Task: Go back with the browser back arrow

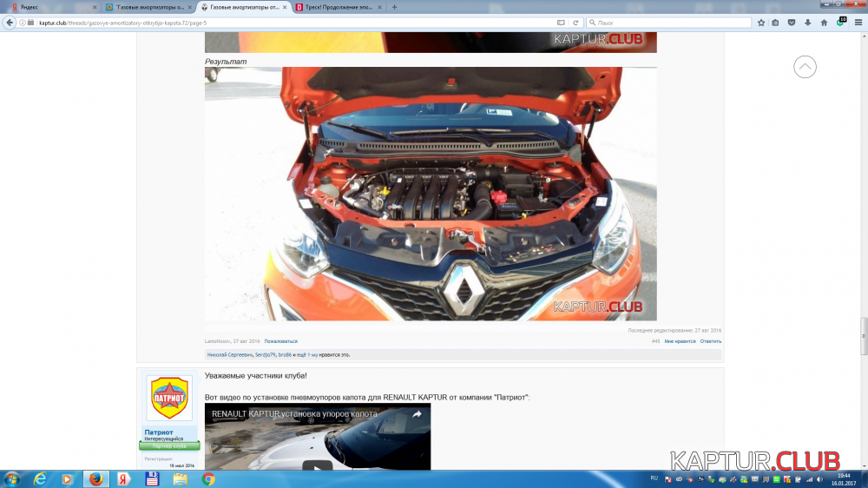Action: tap(10, 23)
